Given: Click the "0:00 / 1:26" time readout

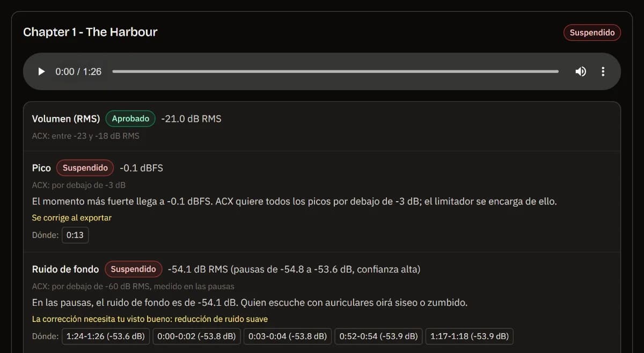Looking at the screenshot, I should pos(78,71).
